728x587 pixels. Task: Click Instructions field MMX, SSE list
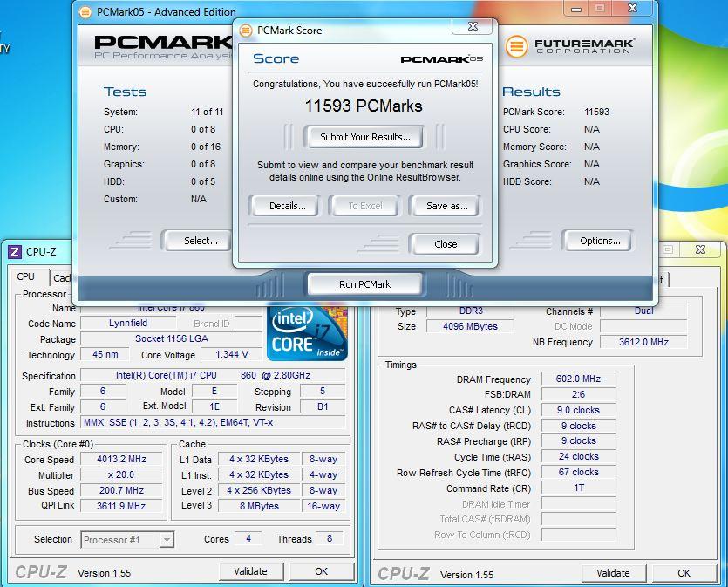coord(213,423)
